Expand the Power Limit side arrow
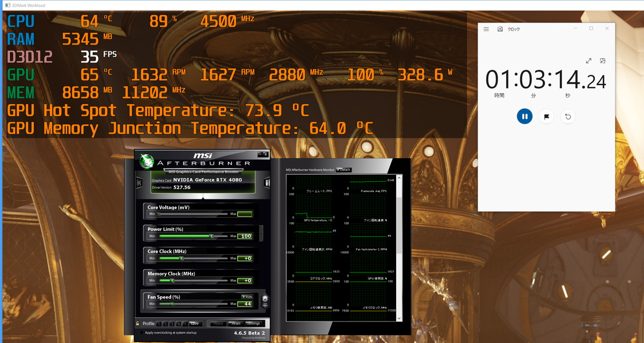This screenshot has width=644, height=343. coord(261,233)
